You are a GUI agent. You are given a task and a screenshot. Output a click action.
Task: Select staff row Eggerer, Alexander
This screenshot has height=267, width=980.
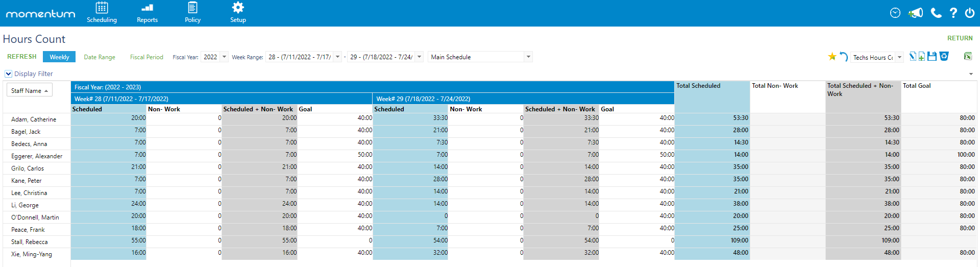point(37,156)
